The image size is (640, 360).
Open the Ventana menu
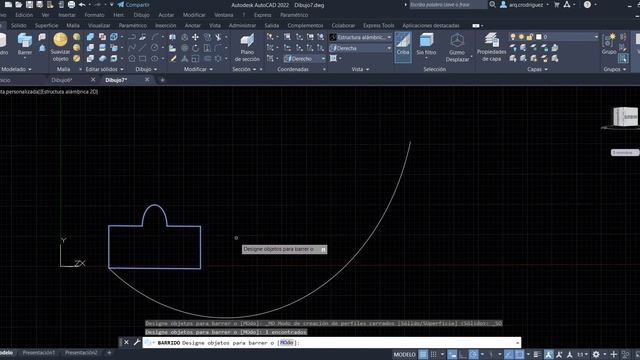[x=224, y=15]
